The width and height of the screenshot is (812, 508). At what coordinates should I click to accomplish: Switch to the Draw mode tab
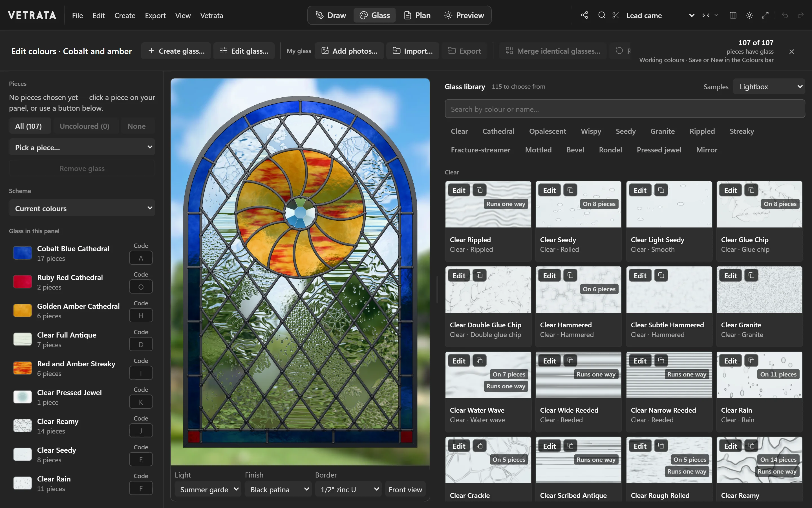331,16
